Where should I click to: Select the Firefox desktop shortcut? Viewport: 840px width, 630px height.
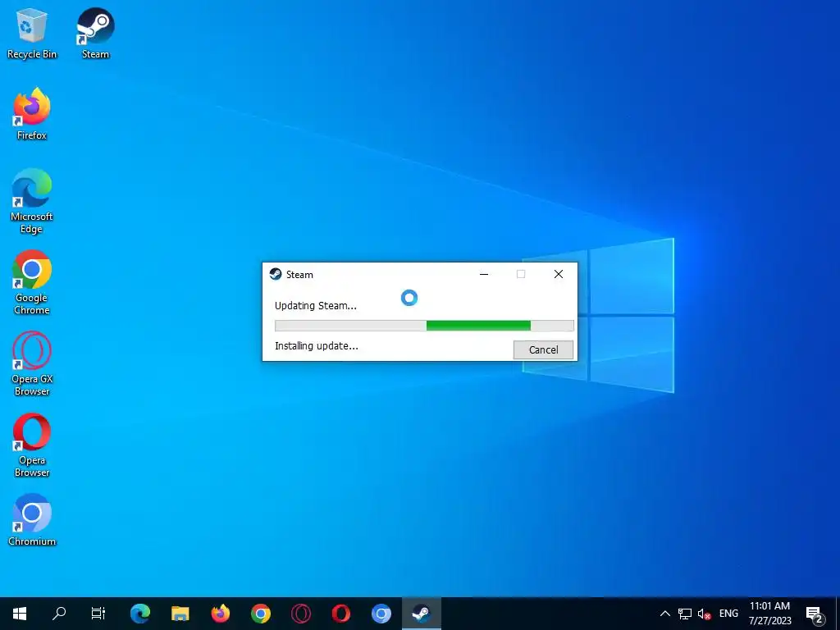pos(32,114)
